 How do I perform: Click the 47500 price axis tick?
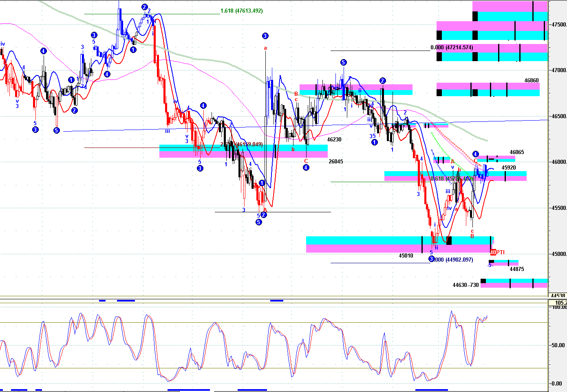pyautogui.click(x=558, y=24)
